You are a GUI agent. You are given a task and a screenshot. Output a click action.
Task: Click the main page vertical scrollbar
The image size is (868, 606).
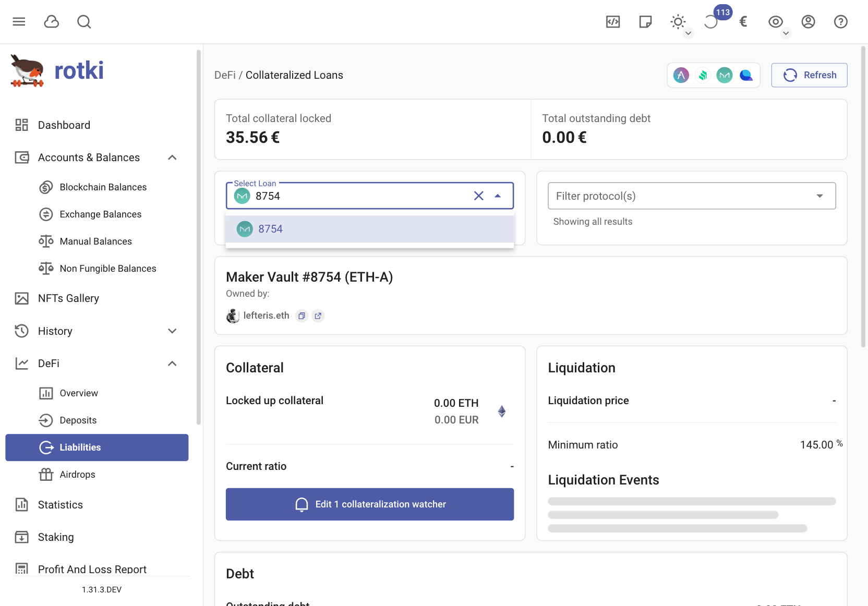(x=863, y=197)
